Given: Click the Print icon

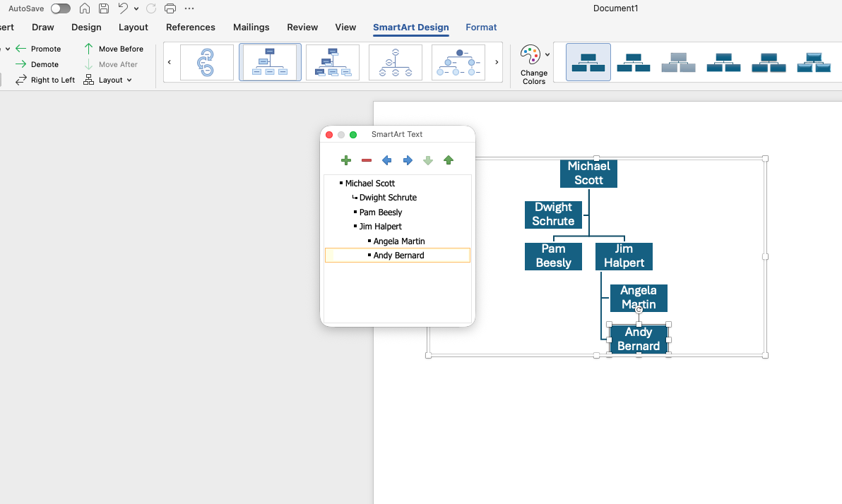Looking at the screenshot, I should click(170, 8).
